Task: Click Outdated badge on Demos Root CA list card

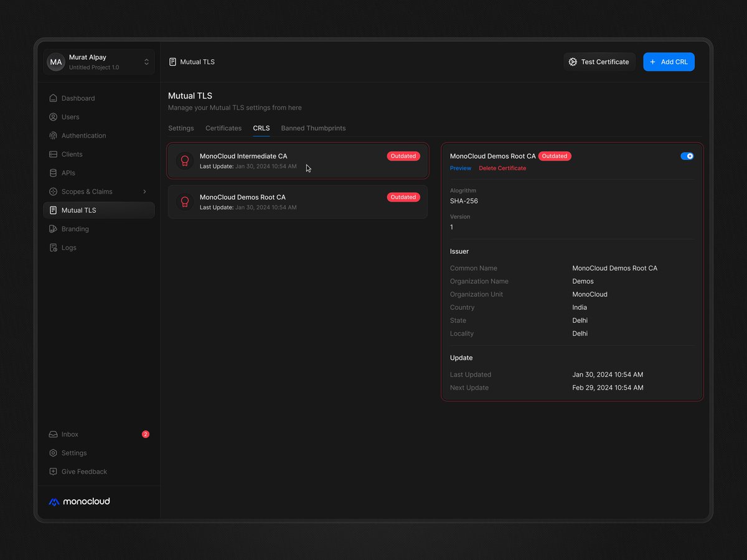Action: point(403,197)
